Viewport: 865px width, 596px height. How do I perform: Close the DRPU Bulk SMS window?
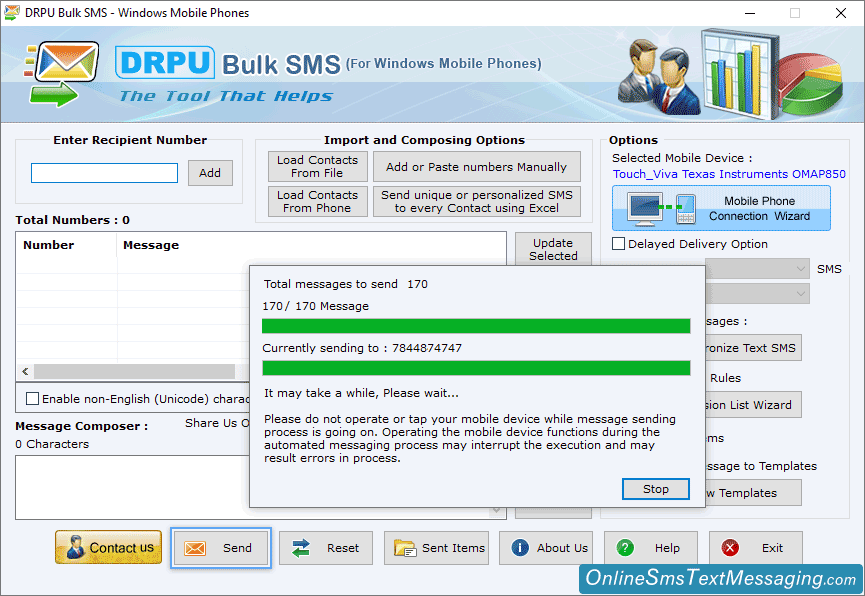point(841,13)
